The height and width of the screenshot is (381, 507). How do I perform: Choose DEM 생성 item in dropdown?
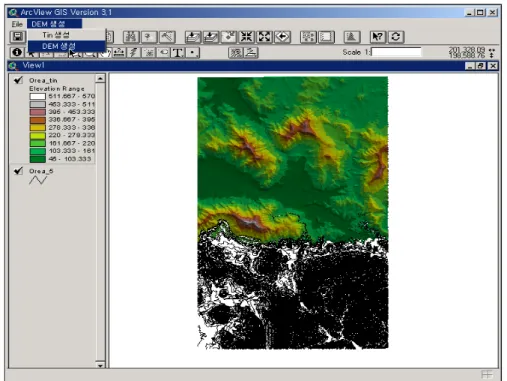(66, 46)
